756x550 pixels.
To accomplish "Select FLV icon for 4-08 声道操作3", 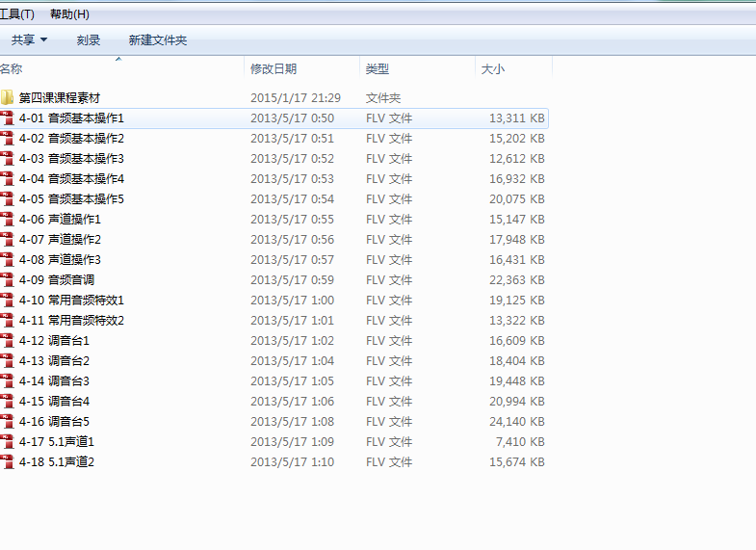I will (x=8, y=260).
